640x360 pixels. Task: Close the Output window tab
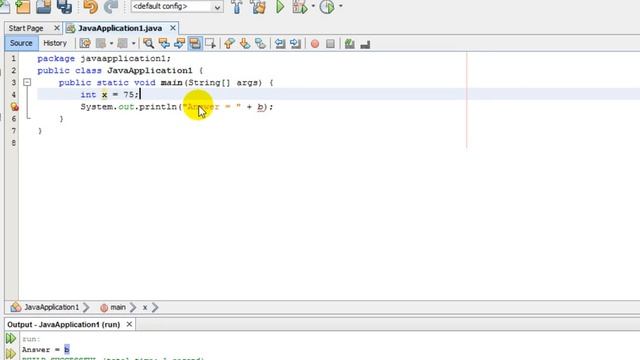click(129, 324)
